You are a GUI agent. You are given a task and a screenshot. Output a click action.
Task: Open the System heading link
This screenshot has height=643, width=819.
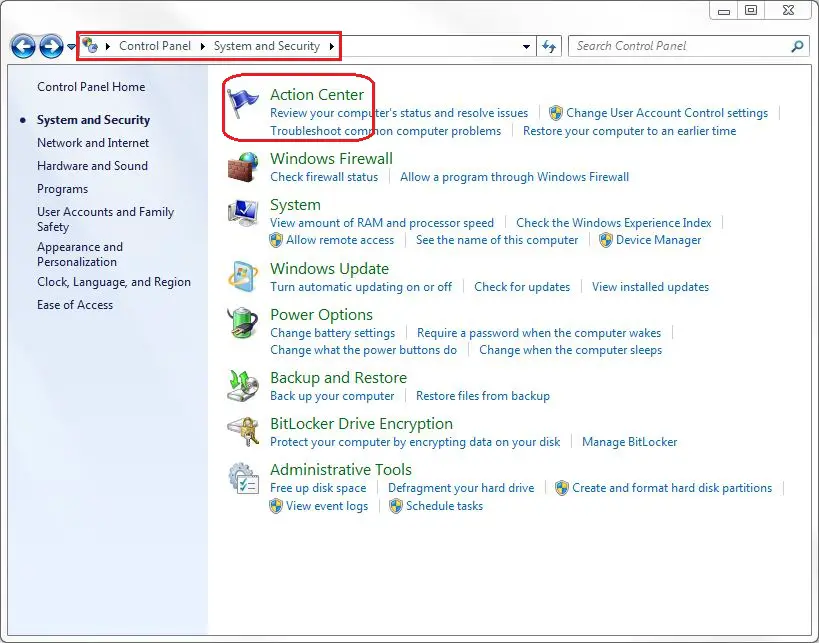[x=295, y=205]
